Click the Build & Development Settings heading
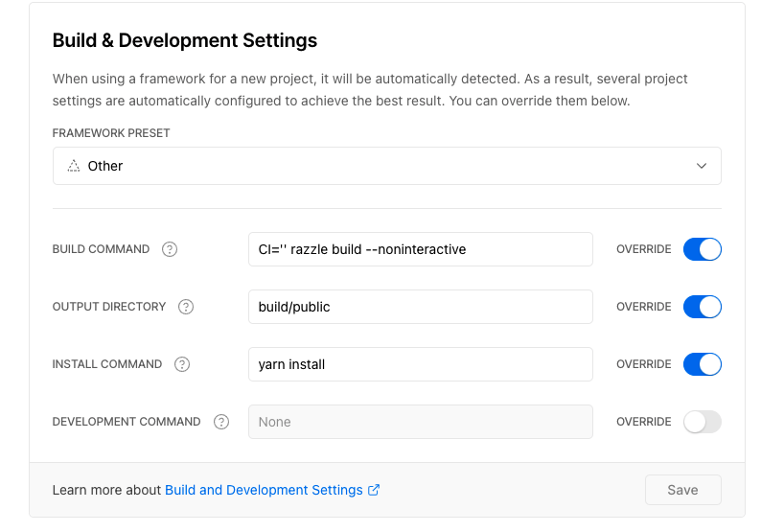 tap(185, 40)
